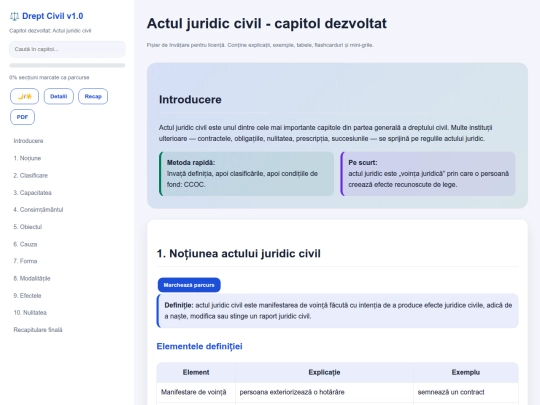Focus the 'Caută în capitol' search field

[67, 49]
